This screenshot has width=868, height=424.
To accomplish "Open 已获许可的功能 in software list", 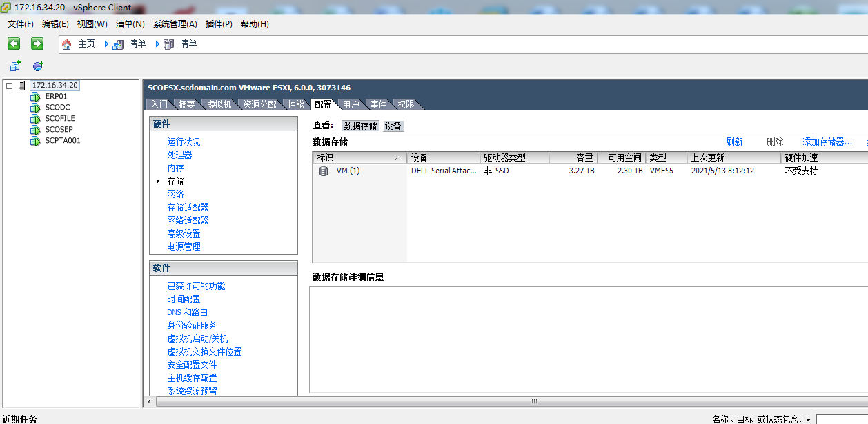I will click(x=196, y=286).
